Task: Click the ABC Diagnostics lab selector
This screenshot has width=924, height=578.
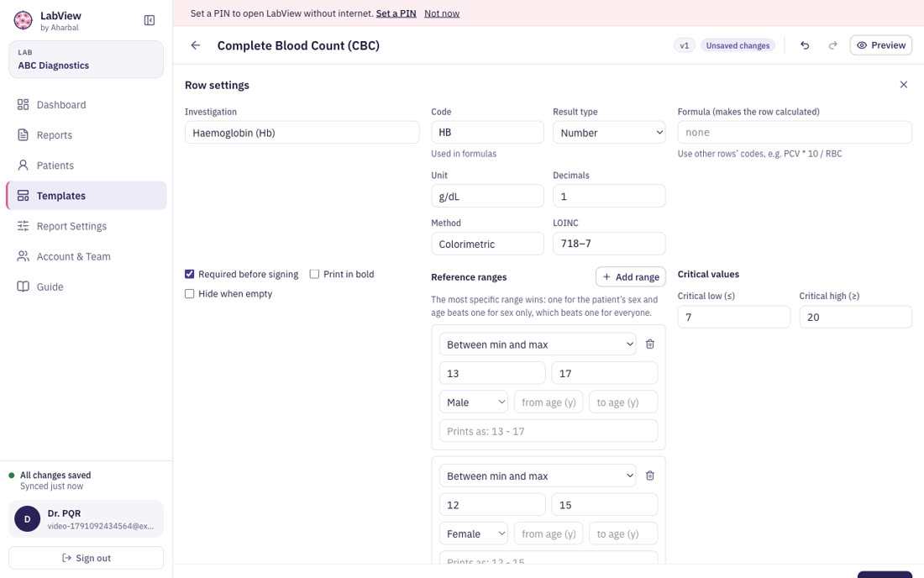Action: point(86,60)
